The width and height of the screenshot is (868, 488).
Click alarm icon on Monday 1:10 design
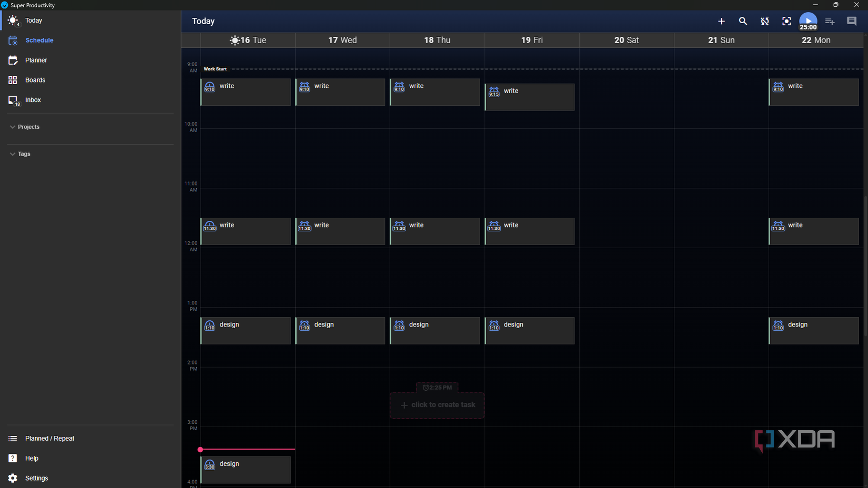pyautogui.click(x=778, y=326)
